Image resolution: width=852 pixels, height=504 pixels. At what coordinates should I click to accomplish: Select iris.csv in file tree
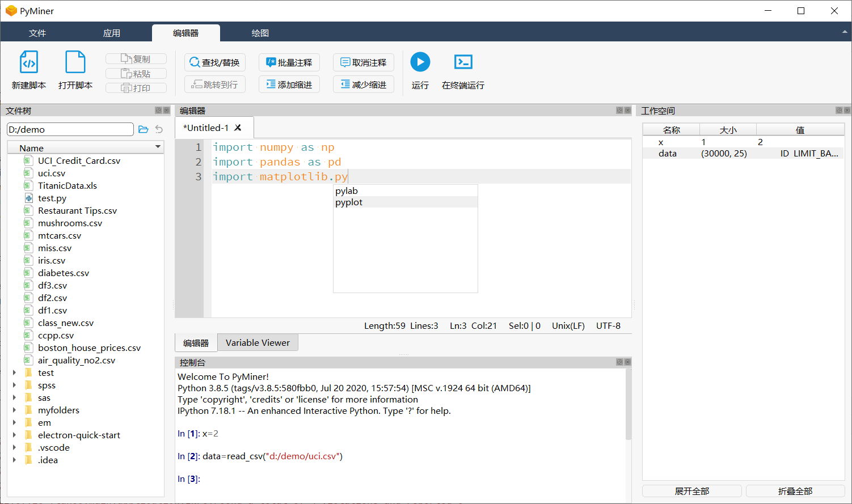coord(52,260)
